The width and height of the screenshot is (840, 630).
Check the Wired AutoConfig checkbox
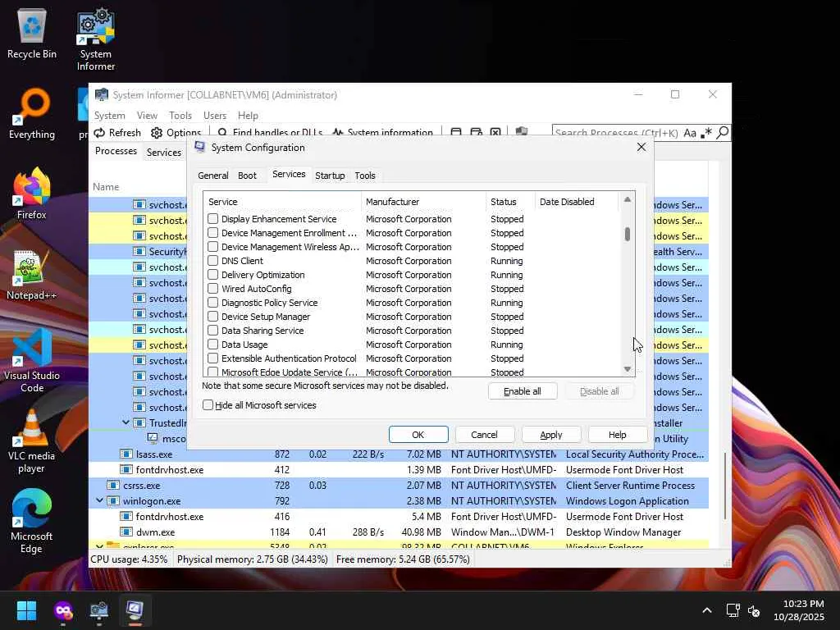[x=212, y=288]
